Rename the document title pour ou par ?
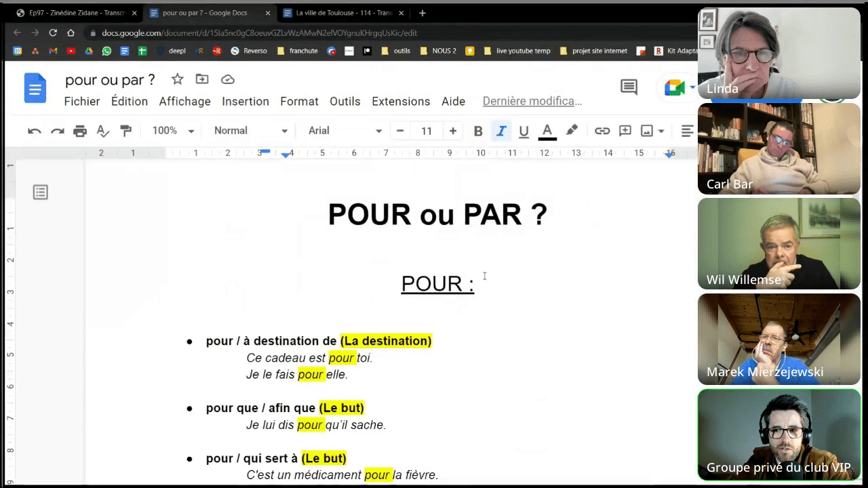Image resolution: width=868 pixels, height=488 pixels. point(110,80)
